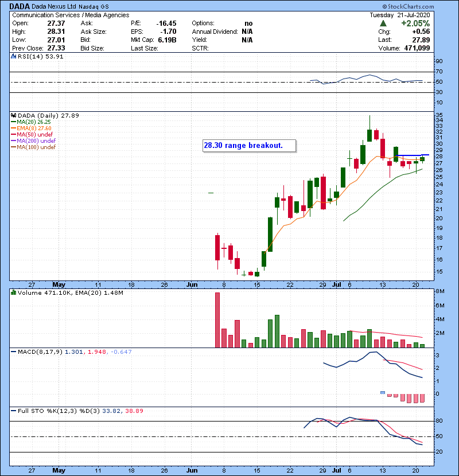This screenshot has height=476, width=459.
Task: Click the stochastic %D value 38.89
Action: click(134, 411)
